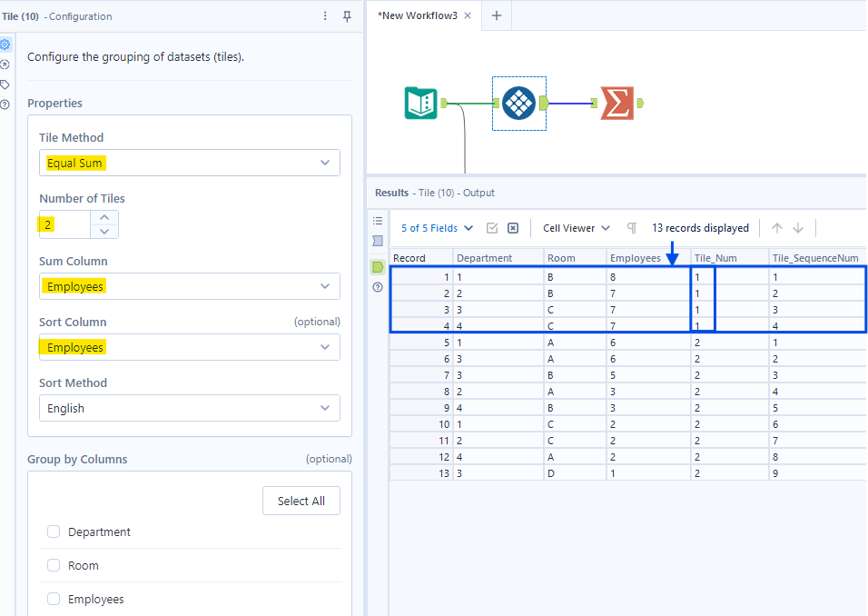Check the Employees group-by checkbox
Screen dimensions: 868x616
coord(54,600)
